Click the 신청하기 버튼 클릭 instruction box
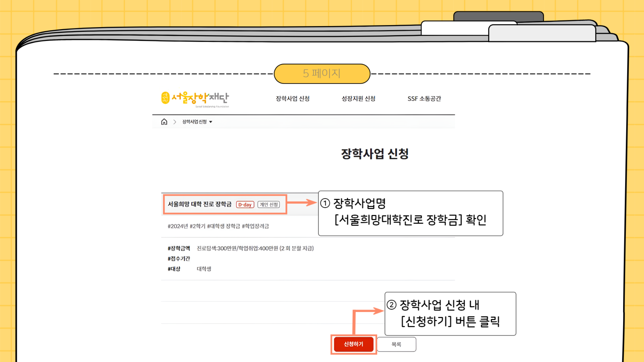Image resolution: width=644 pixels, height=362 pixels. point(450,313)
